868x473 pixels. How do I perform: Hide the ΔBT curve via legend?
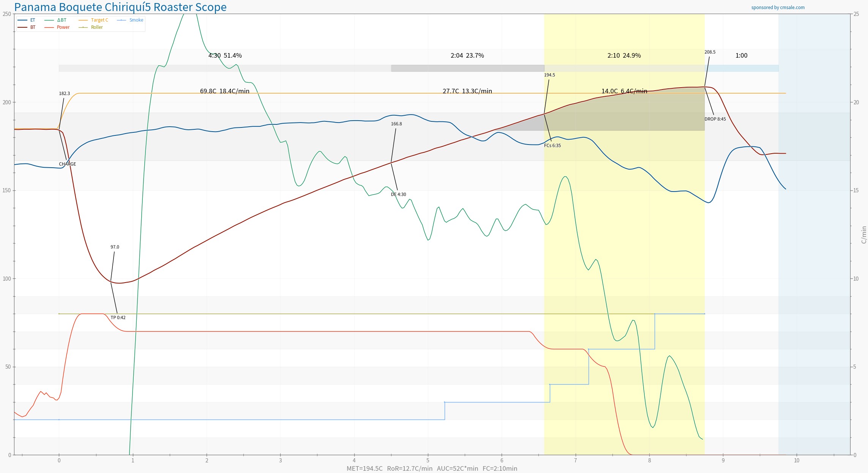tap(62, 20)
